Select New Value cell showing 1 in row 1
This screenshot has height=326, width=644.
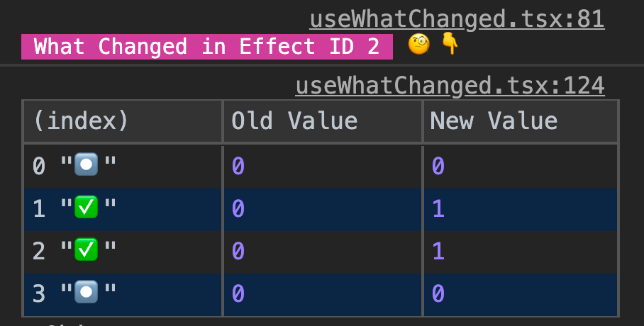[521, 209]
